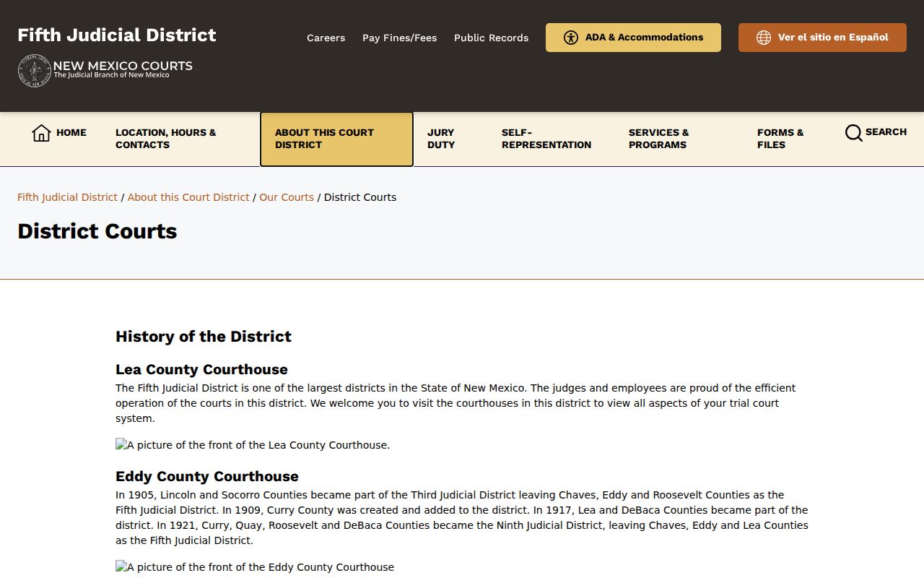Click the Eddy County Courthouse heading
The height and width of the screenshot is (578, 924).
[x=207, y=477]
